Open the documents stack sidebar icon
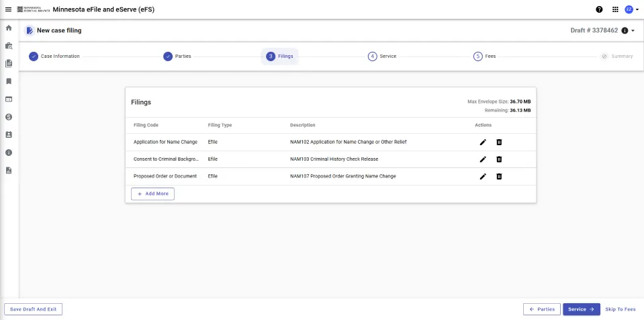This screenshot has width=644, height=320. point(9,63)
